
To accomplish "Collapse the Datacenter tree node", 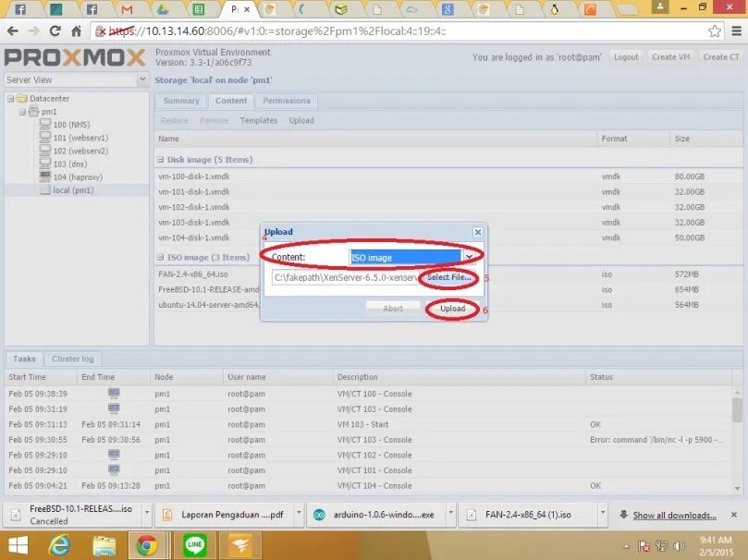I will [10, 99].
